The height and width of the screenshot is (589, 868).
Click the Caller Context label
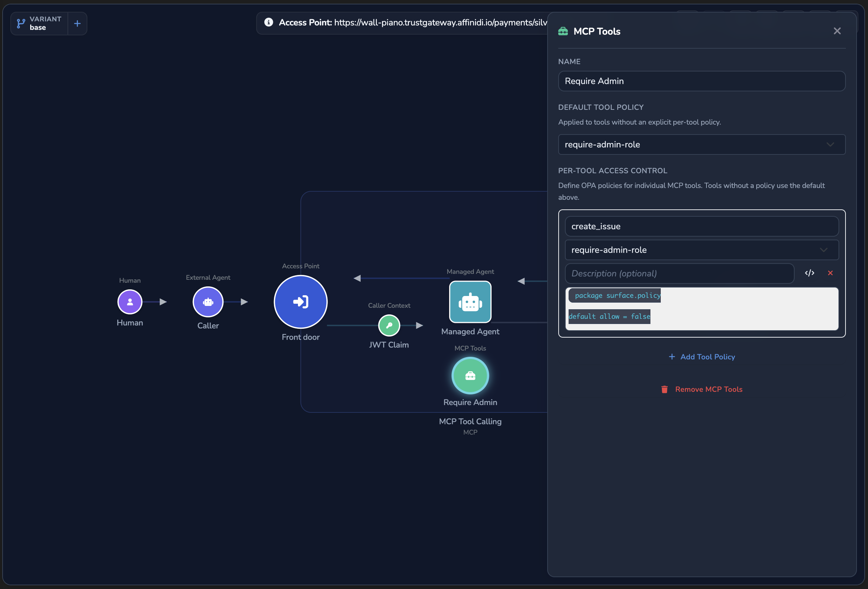pyautogui.click(x=389, y=305)
